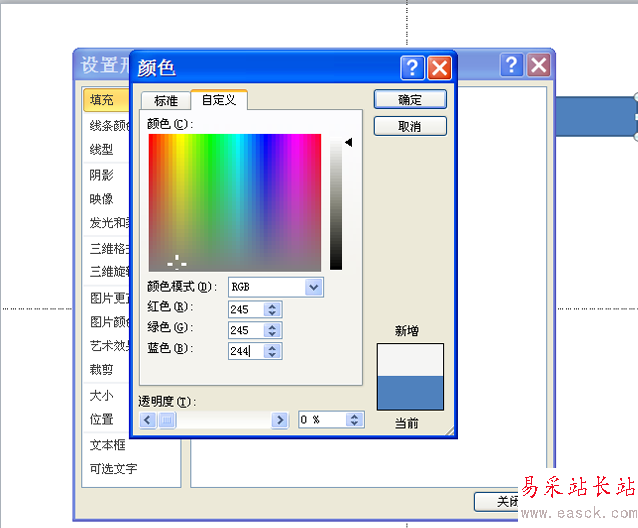Click the 绿色 value input field
The image size is (638, 528).
coord(246,330)
